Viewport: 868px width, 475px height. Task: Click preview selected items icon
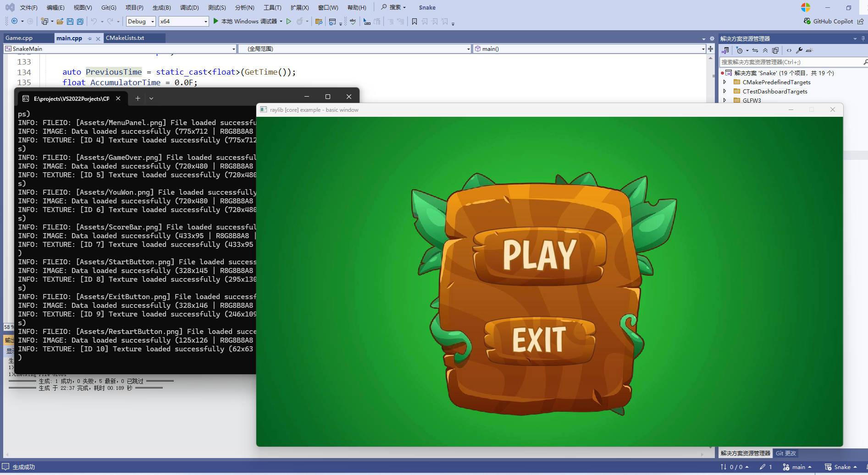(x=809, y=50)
